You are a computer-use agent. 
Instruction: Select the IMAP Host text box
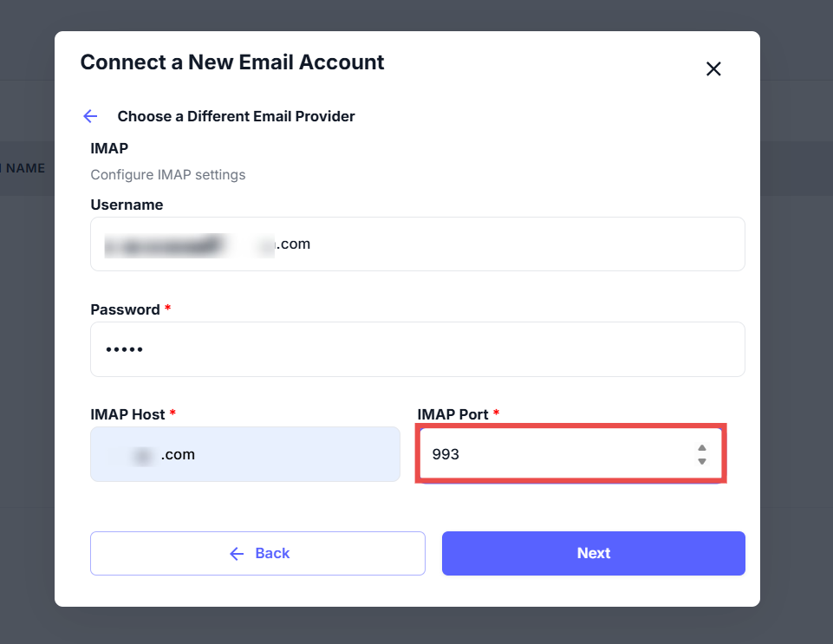244,454
